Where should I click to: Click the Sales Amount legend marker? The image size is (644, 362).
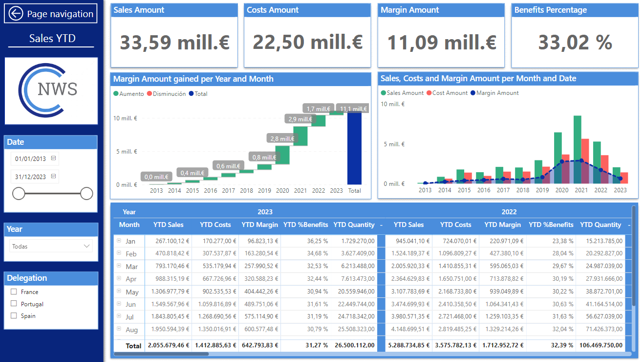[384, 93]
